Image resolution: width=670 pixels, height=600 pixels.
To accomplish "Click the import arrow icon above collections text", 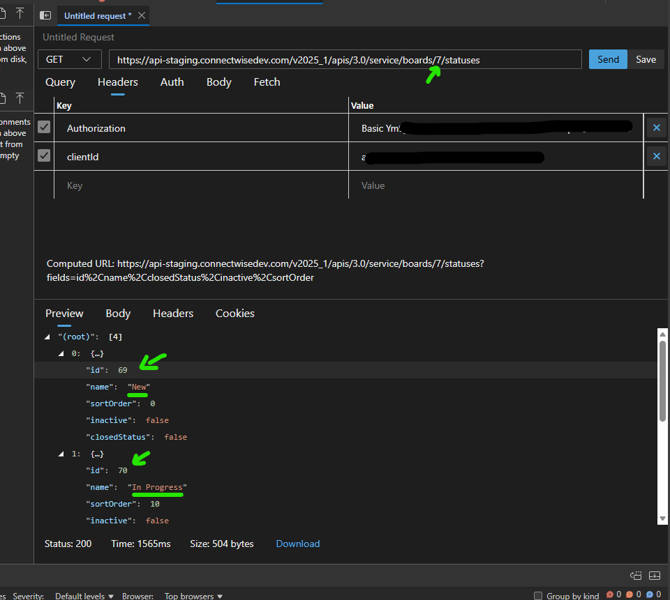I will (x=20, y=13).
